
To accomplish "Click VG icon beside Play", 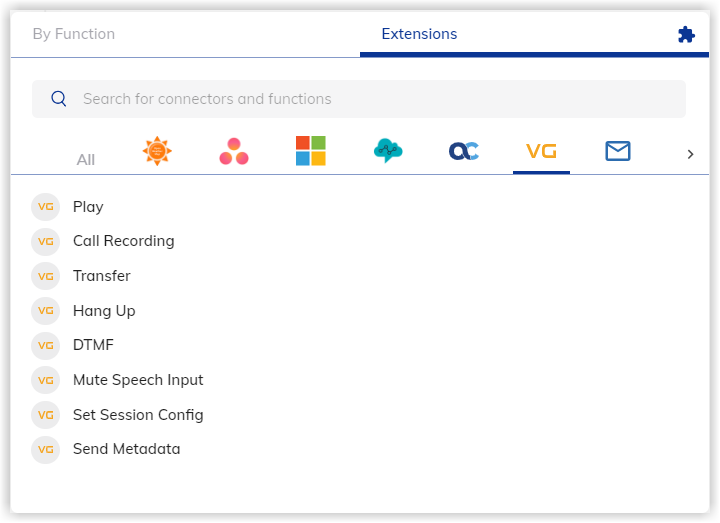I will [45, 207].
